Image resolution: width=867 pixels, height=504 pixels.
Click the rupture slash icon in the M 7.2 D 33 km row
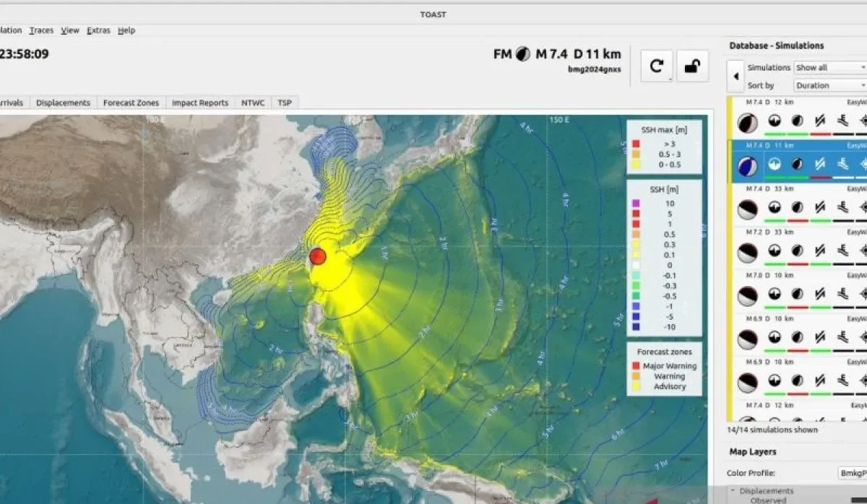(820, 251)
